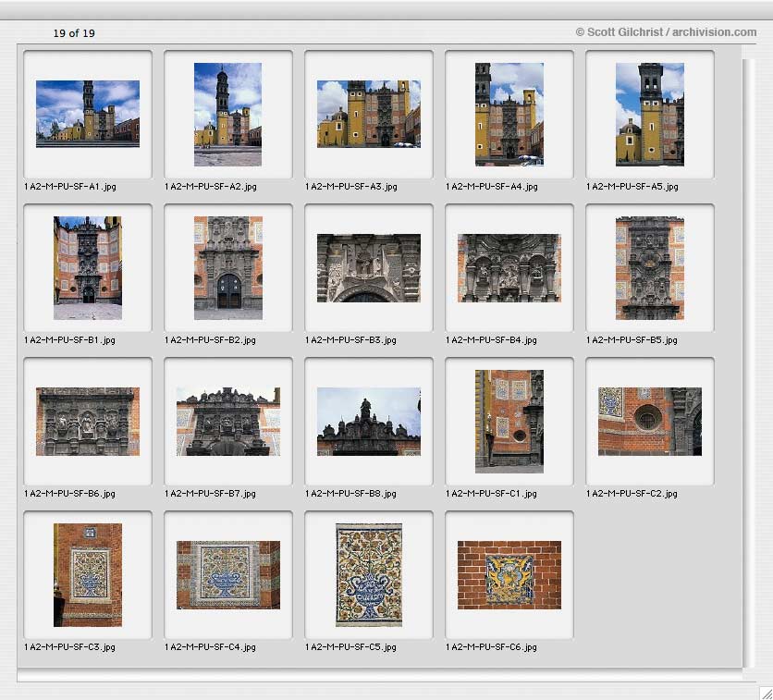Open the 1A2-M-PU-SF-C4.jpg tile thumbnail

(x=228, y=575)
